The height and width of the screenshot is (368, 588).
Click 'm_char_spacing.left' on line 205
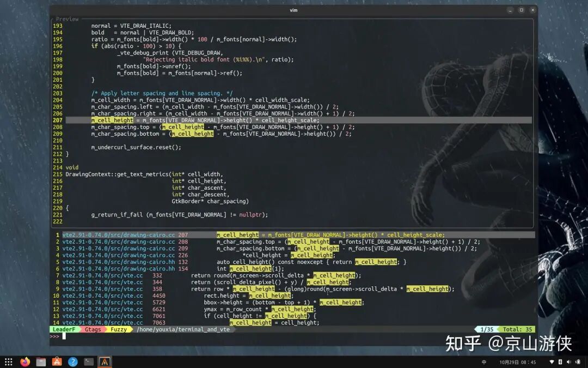(121, 107)
